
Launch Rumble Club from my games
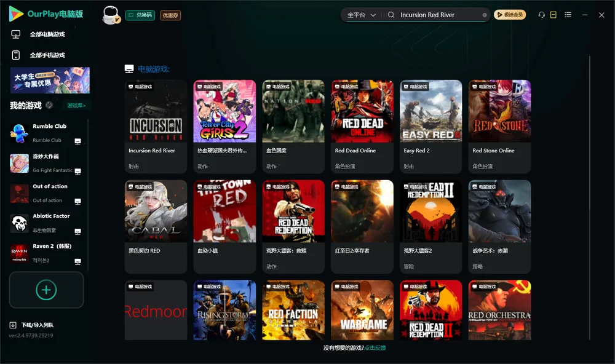click(45, 133)
